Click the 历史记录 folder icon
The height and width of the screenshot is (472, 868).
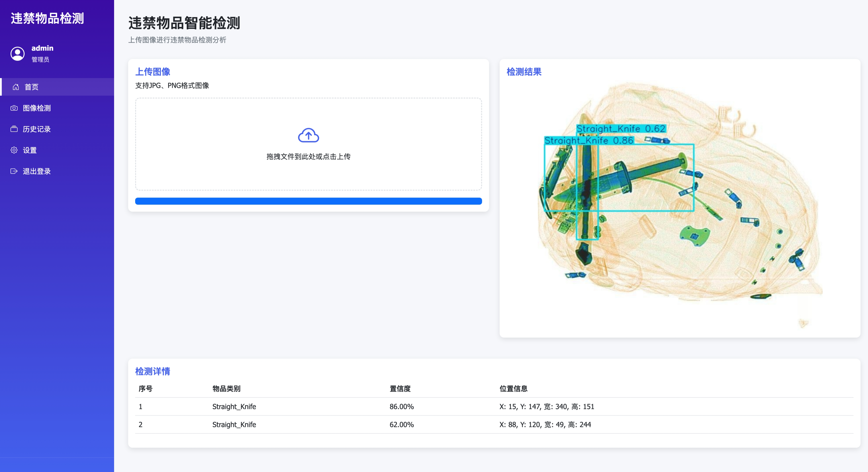(14, 129)
